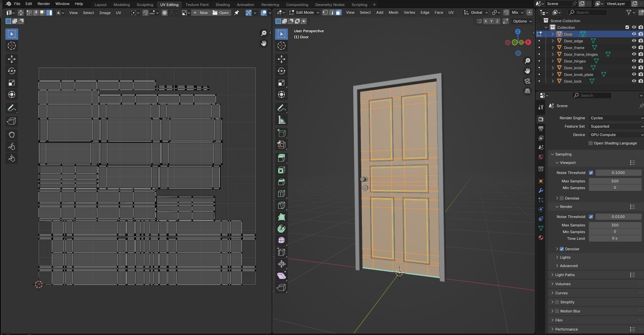Open the Edit Mode dropdown
Viewport: 644px width, 335px height.
point(304,12)
